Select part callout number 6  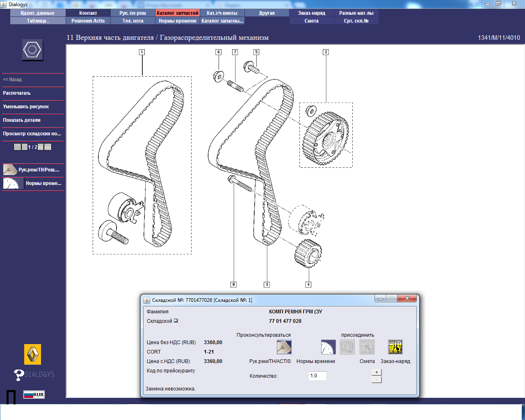219,52
